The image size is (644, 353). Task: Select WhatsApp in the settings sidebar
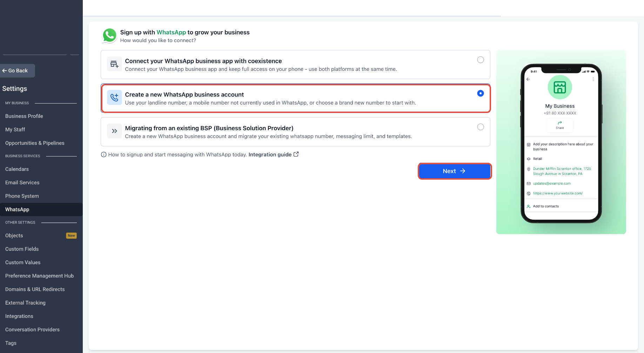point(41,209)
